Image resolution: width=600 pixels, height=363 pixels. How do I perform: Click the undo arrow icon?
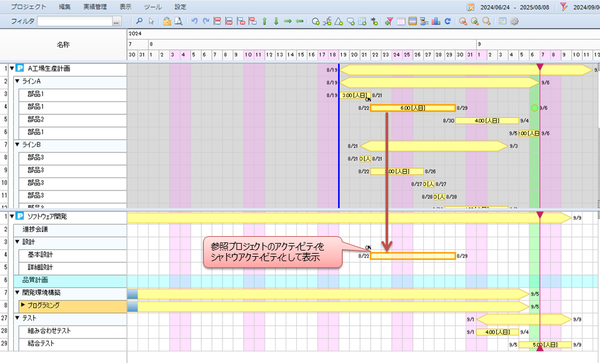(x=194, y=21)
